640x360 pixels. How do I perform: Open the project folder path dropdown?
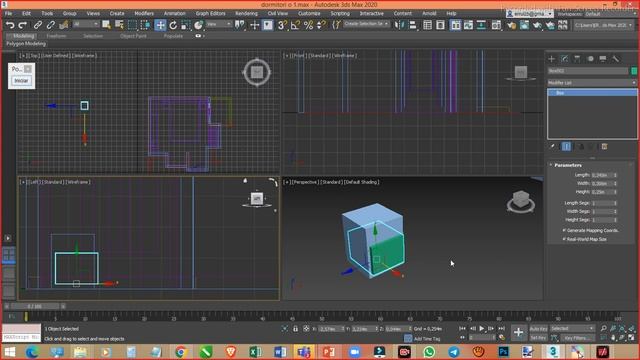(603, 25)
